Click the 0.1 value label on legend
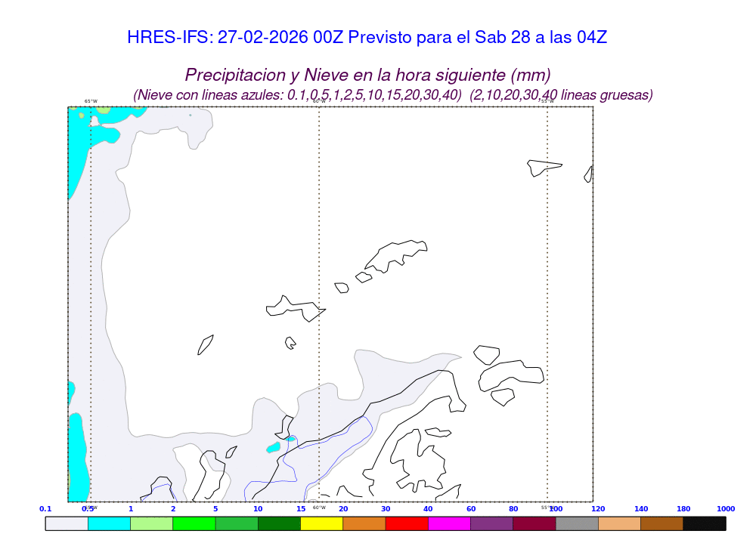The height and width of the screenshot is (534, 756). 45,509
